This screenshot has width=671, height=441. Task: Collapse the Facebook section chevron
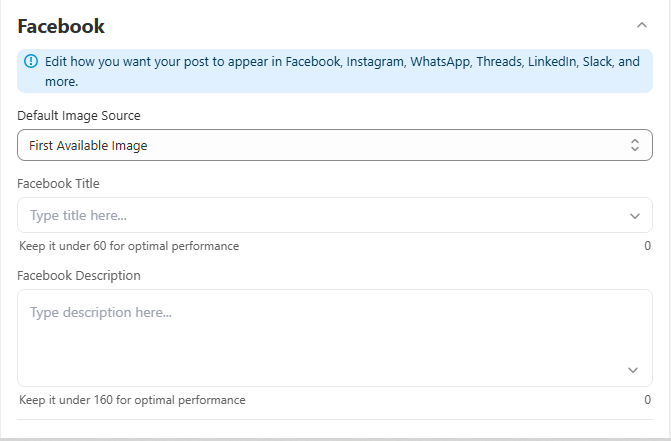point(641,25)
